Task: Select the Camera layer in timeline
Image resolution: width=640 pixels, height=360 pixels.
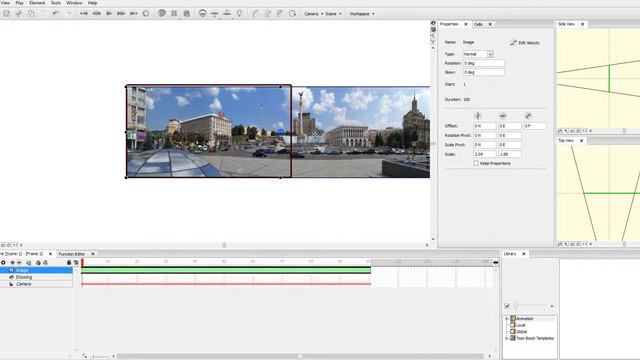Action: coord(36,284)
